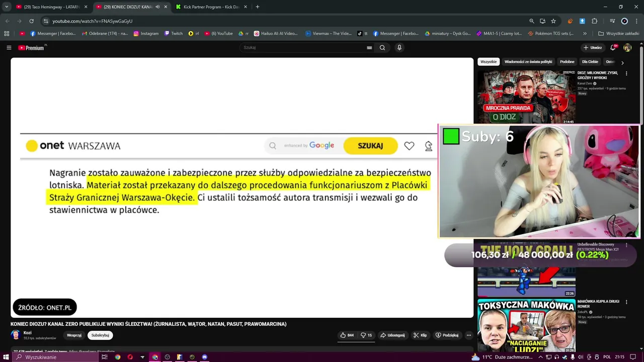Open Hailuo AI Video bookmark
Image resolution: width=644 pixels, height=362 pixels.
click(276, 34)
